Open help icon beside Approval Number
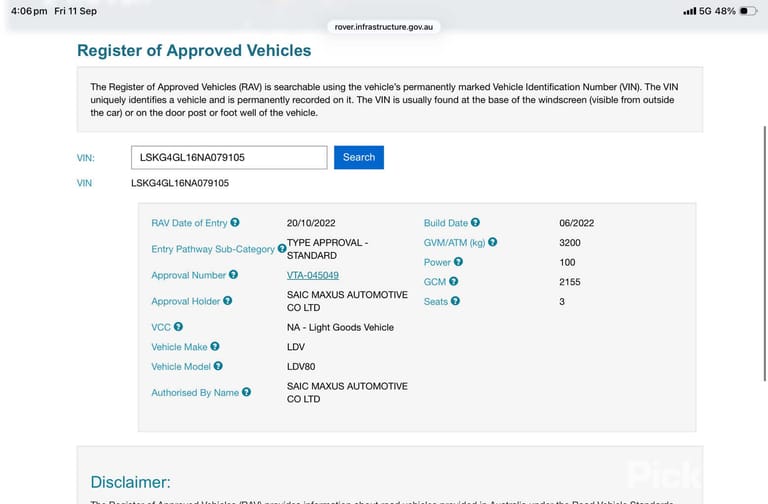 pos(233,275)
